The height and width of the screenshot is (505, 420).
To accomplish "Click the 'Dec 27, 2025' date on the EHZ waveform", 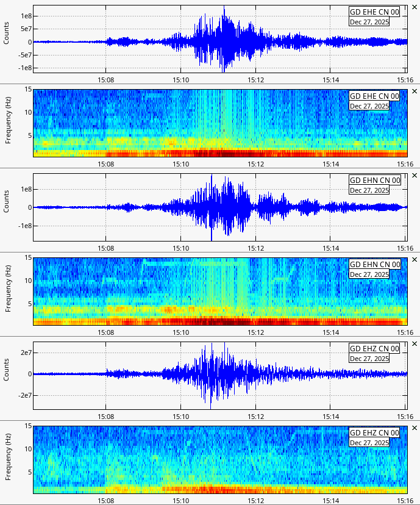I will pyautogui.click(x=369, y=359).
